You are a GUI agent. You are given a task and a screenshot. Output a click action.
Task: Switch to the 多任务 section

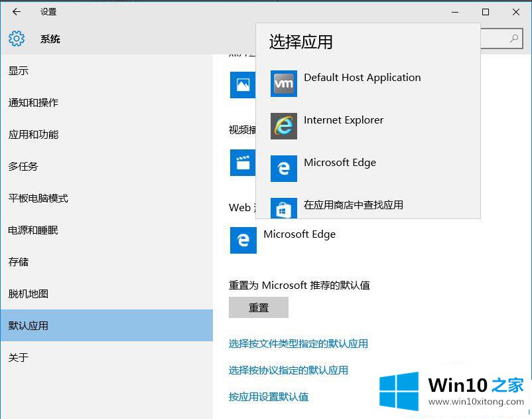click(x=107, y=167)
